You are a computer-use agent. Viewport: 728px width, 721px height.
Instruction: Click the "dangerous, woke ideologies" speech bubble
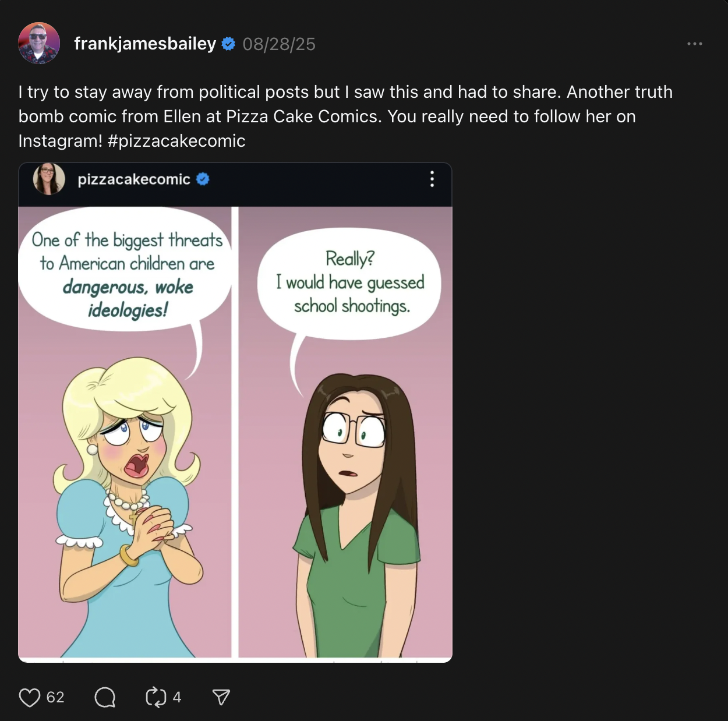coord(127,274)
